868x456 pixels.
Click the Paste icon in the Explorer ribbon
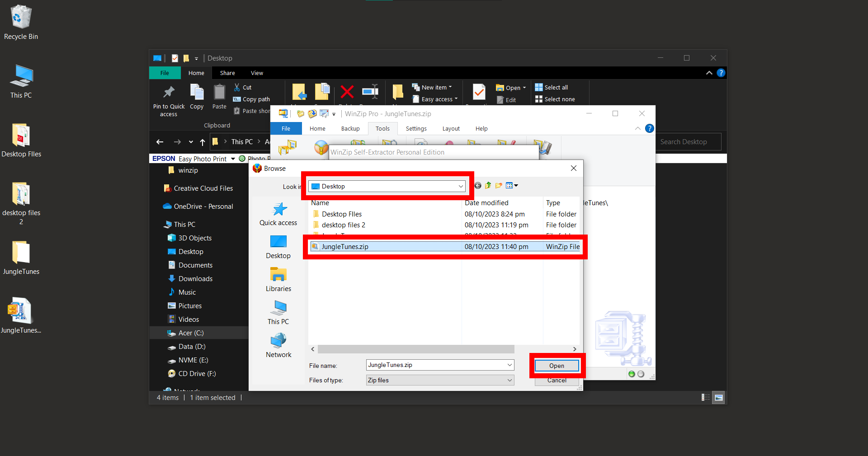pos(219,94)
